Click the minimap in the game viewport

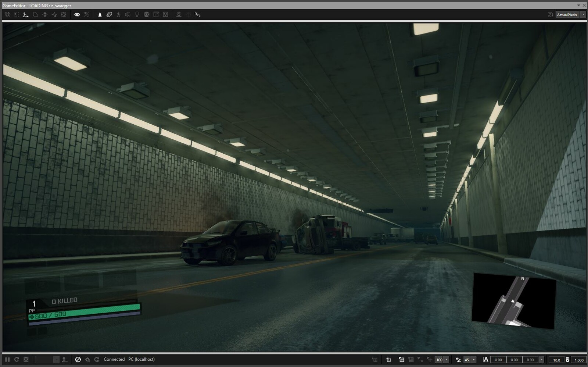click(x=513, y=300)
